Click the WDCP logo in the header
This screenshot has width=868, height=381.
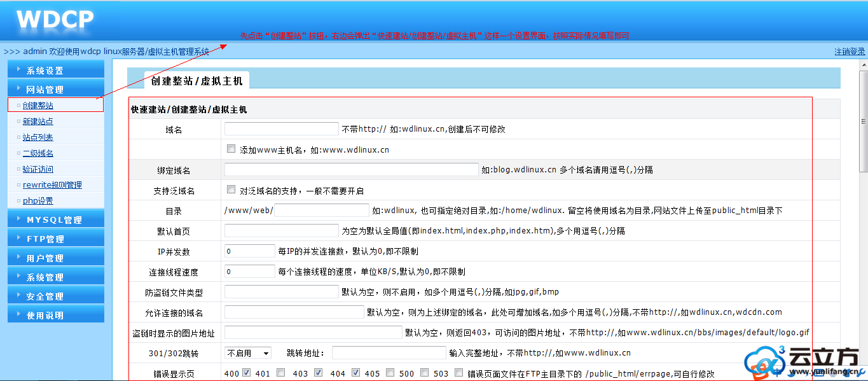pyautogui.click(x=55, y=20)
